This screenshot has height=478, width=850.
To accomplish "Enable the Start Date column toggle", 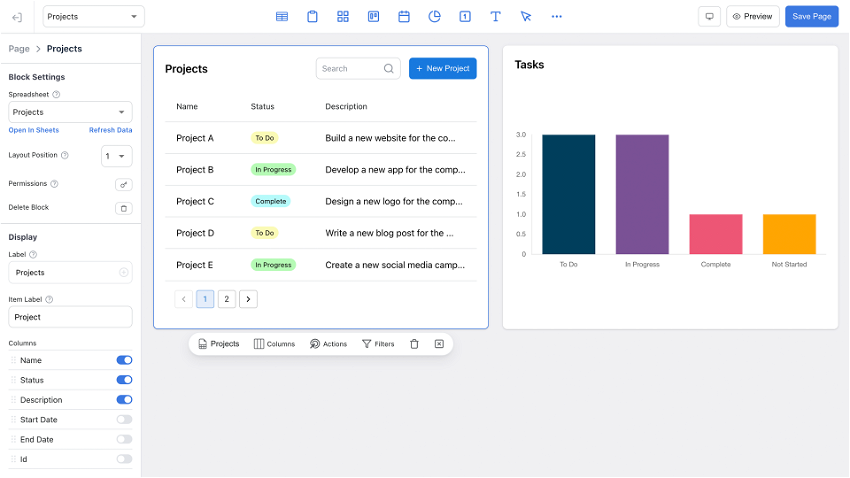I will (x=124, y=419).
